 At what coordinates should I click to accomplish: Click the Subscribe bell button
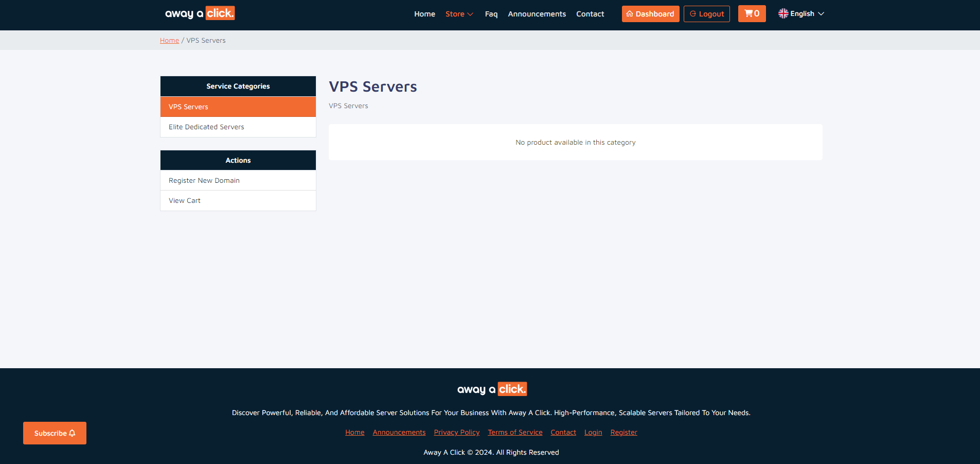(x=55, y=433)
